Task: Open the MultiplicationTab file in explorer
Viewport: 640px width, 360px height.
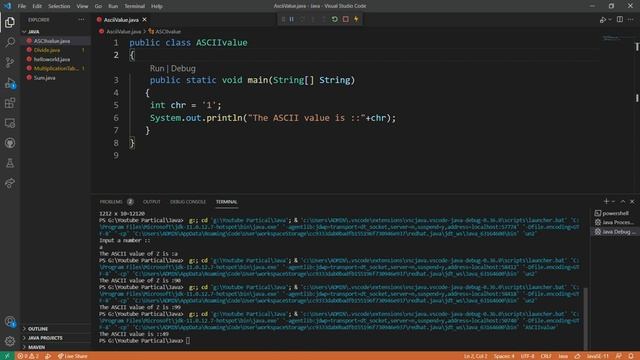Action: point(56,69)
